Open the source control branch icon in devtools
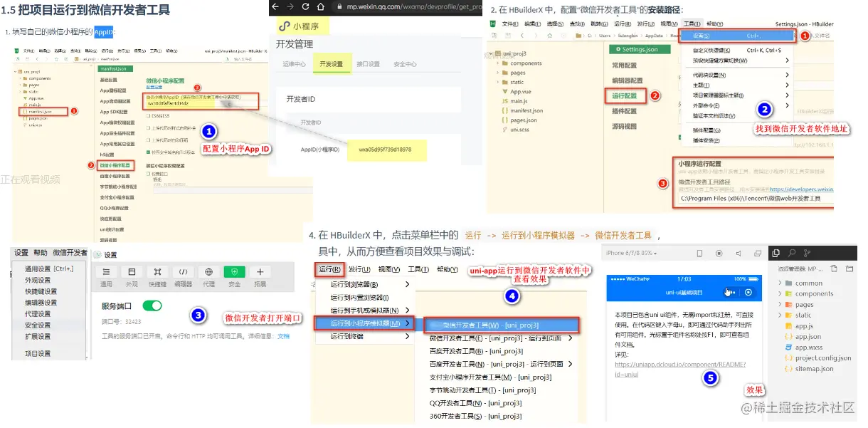 pos(807,253)
